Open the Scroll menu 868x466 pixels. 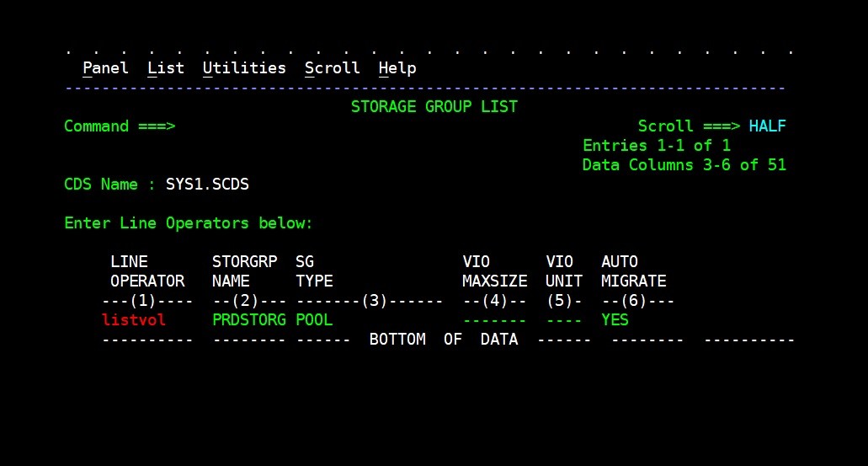332,68
